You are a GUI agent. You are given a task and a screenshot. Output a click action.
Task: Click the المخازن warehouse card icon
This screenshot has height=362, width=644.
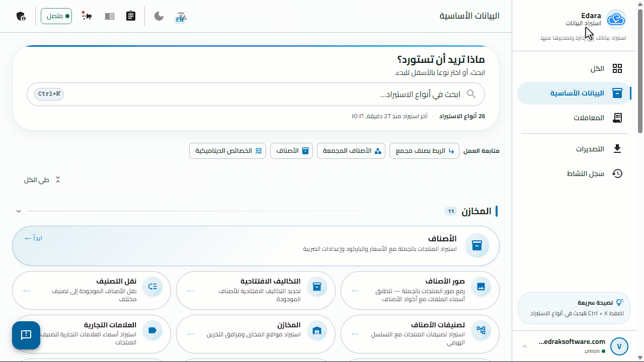point(317,330)
